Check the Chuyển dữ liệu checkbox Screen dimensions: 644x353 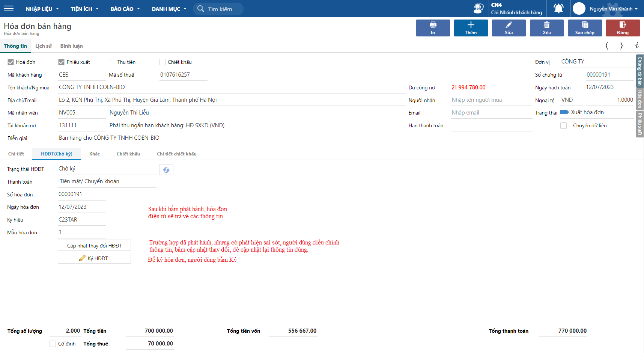coord(563,126)
